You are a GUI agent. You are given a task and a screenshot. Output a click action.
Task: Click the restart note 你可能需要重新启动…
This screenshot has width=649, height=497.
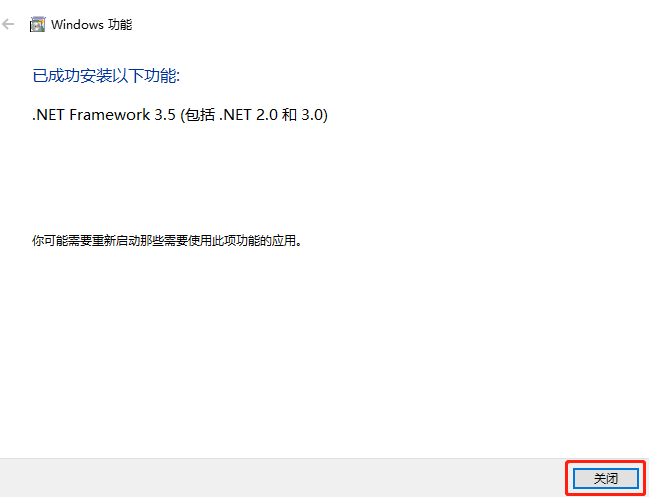[x=167, y=240]
